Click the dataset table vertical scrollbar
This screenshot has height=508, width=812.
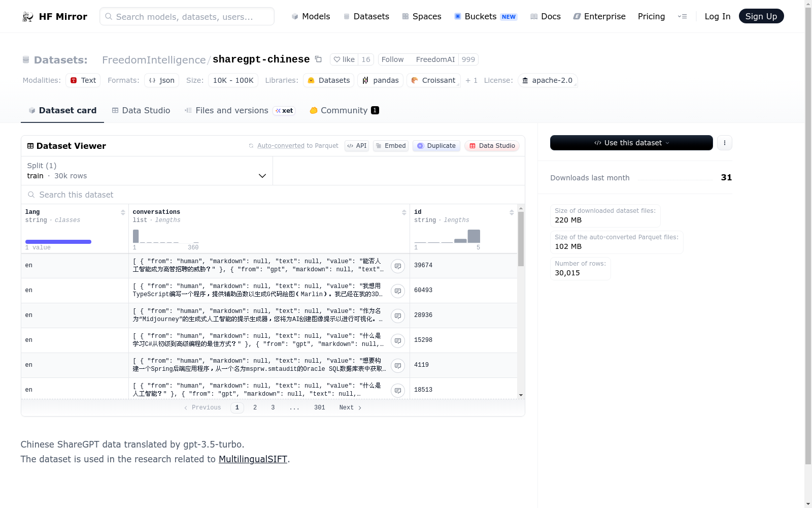[x=521, y=239]
